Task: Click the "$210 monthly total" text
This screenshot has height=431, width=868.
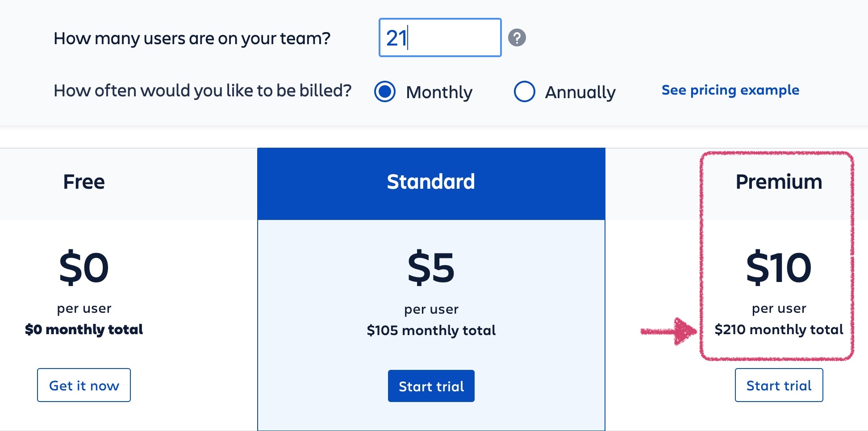Action: (x=779, y=330)
